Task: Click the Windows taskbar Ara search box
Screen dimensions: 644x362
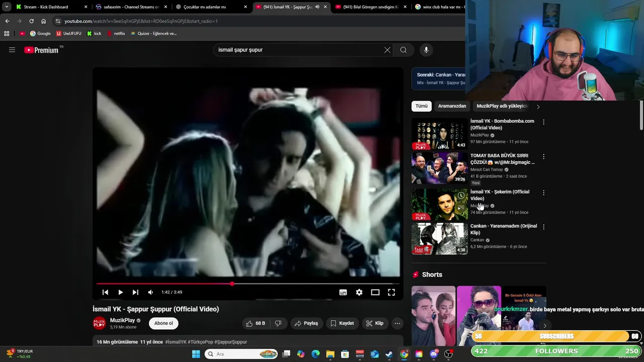Action: coord(242,354)
